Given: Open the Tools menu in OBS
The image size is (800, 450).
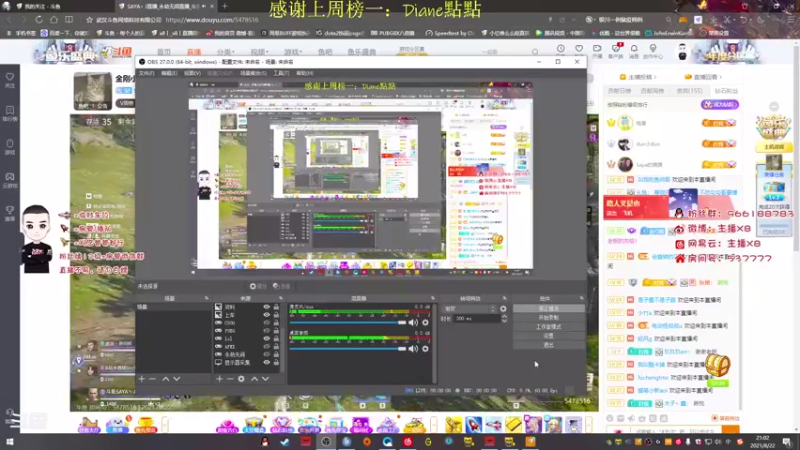Looking at the screenshot, I should (x=281, y=73).
